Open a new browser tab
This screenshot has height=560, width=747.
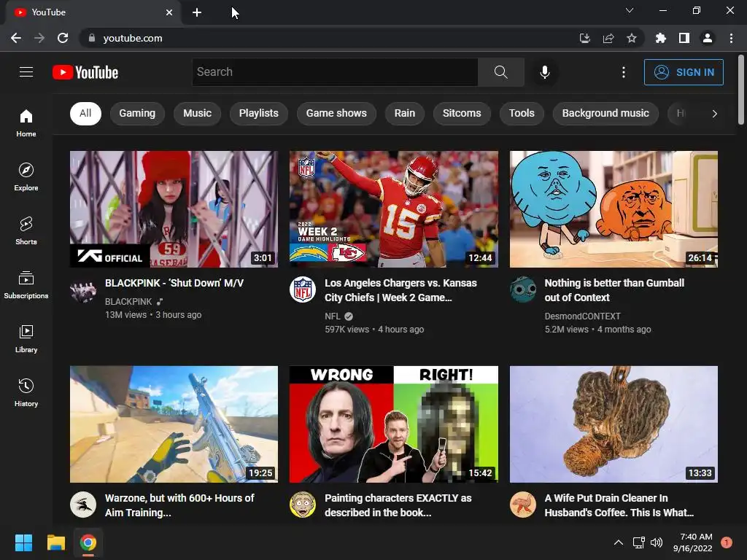pos(197,12)
